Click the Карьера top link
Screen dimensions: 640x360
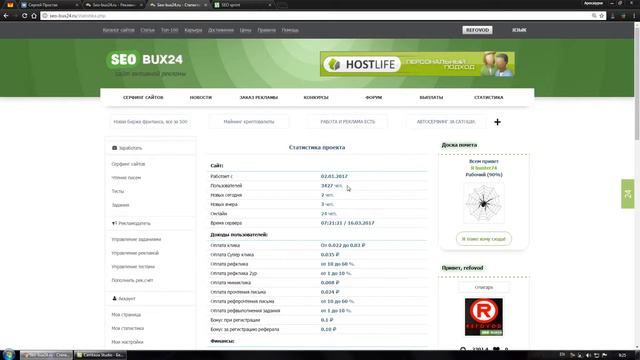[193, 30]
